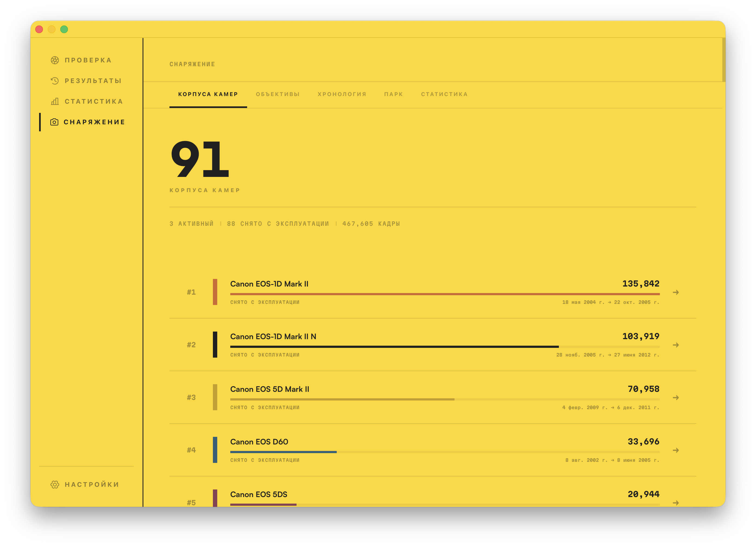Click the camera icon beside Снаряжение

54,122
